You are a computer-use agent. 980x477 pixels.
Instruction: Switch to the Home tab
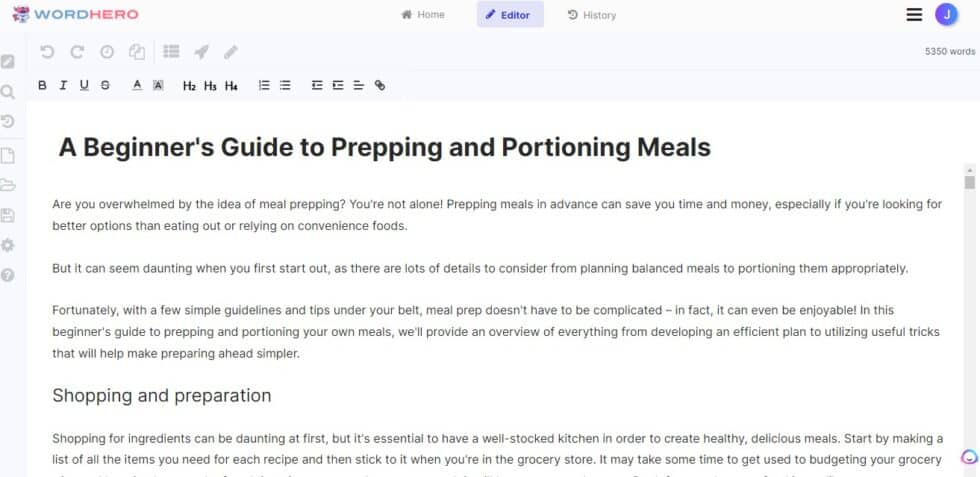pos(423,15)
